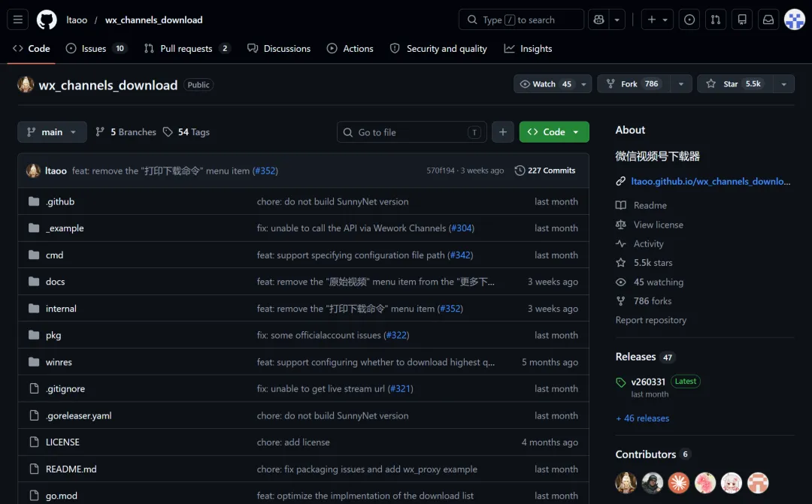Switch to the Pull requests tab

[187, 49]
